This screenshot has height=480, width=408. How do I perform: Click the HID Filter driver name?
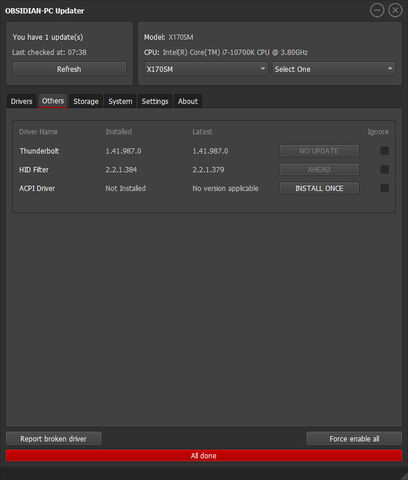pyautogui.click(x=34, y=170)
